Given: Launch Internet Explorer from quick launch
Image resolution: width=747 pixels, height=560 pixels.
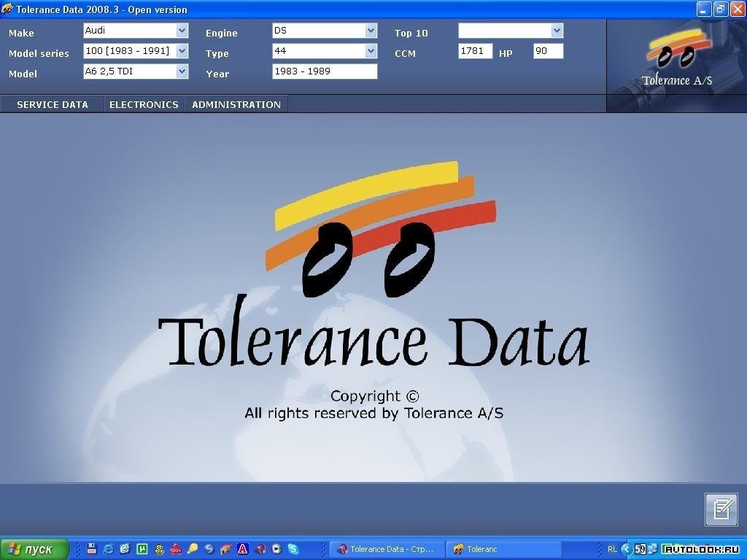Looking at the screenshot, I should 109,549.
